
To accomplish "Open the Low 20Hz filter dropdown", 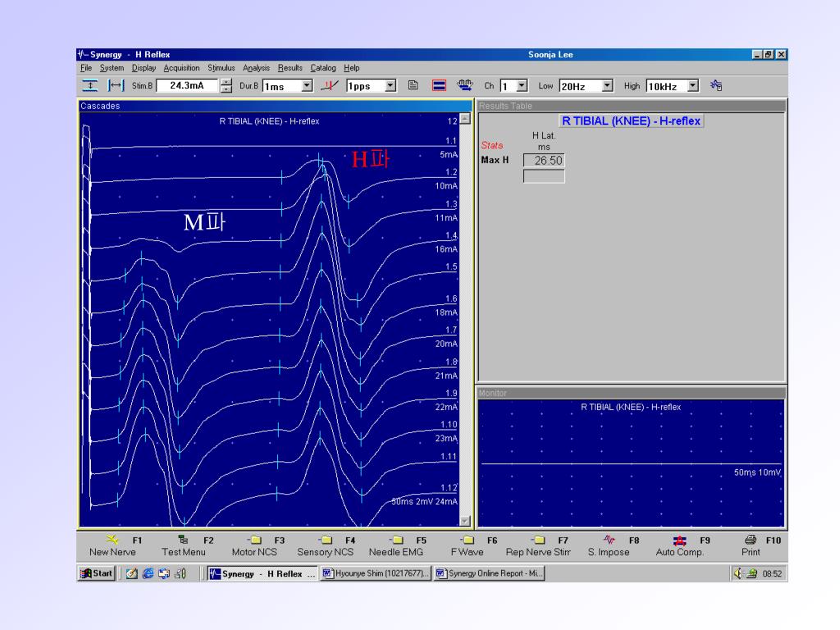I will pyautogui.click(x=607, y=85).
